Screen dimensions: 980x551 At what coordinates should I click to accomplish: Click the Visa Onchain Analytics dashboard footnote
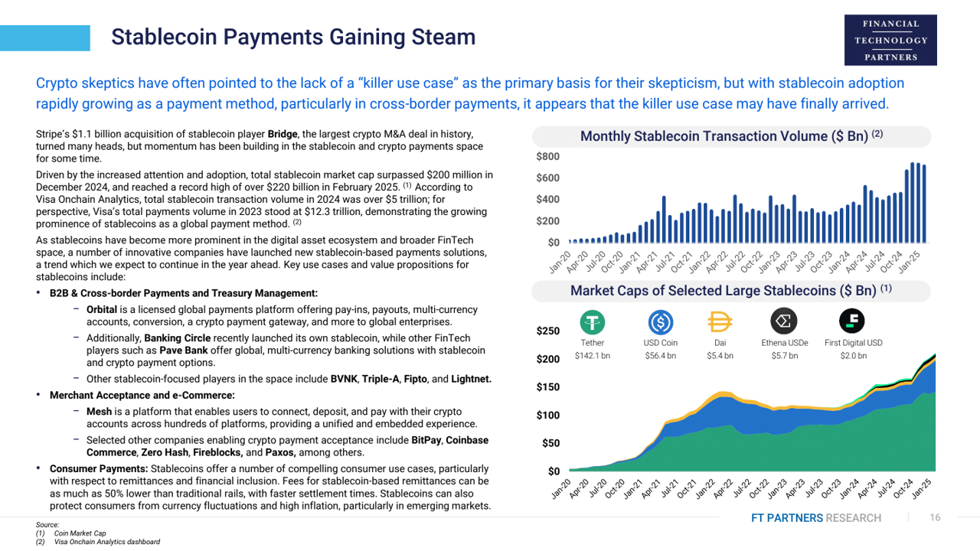(107, 542)
